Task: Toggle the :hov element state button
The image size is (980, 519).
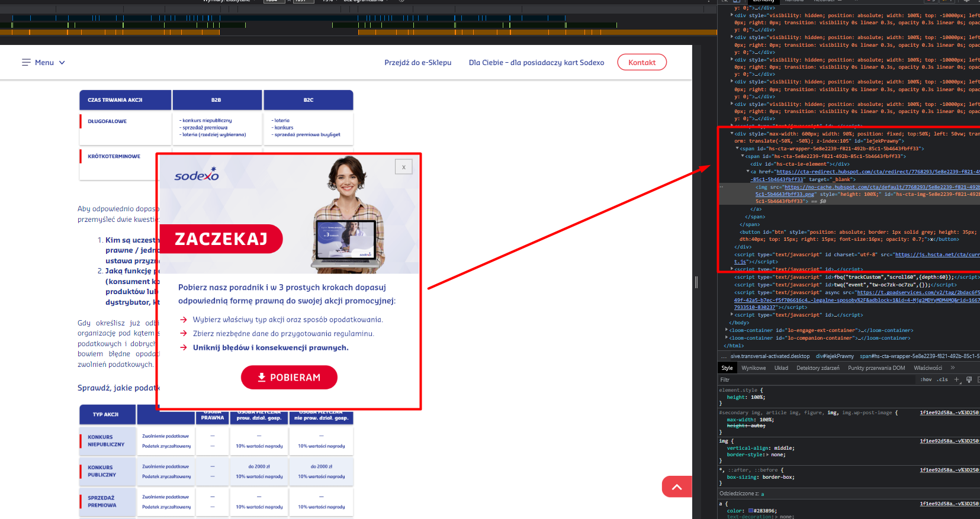Action: [926, 379]
